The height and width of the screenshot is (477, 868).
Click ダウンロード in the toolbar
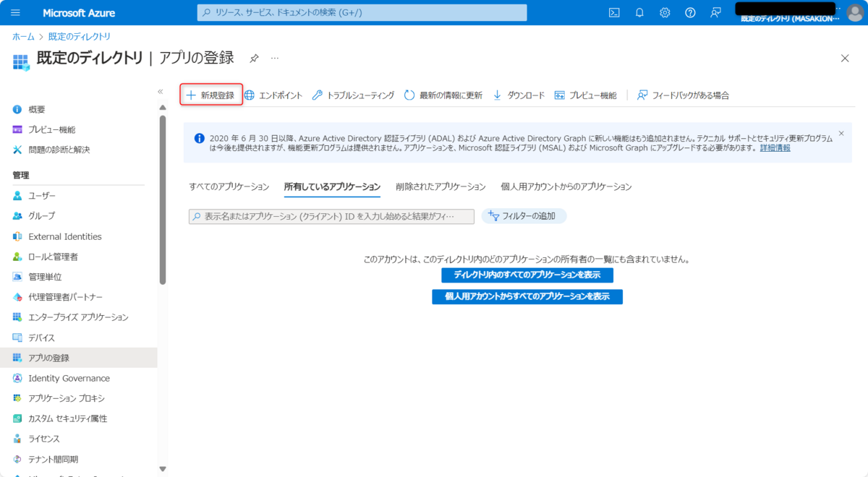click(x=518, y=95)
